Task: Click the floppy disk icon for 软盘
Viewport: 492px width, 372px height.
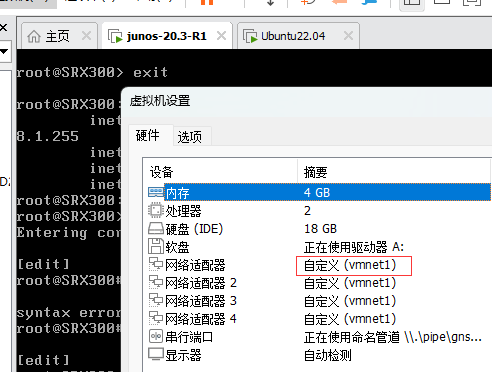Action: (156, 247)
